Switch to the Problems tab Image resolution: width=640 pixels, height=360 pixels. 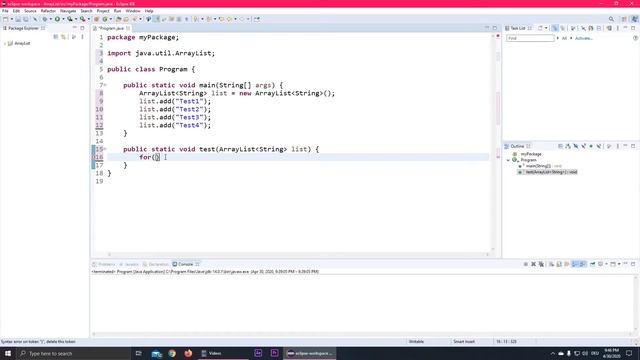pos(104,264)
